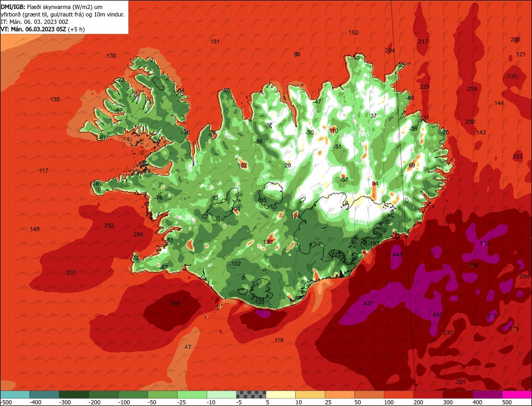Click the 208 value in the upper right corner
This screenshot has height=406, width=532.
click(x=516, y=39)
